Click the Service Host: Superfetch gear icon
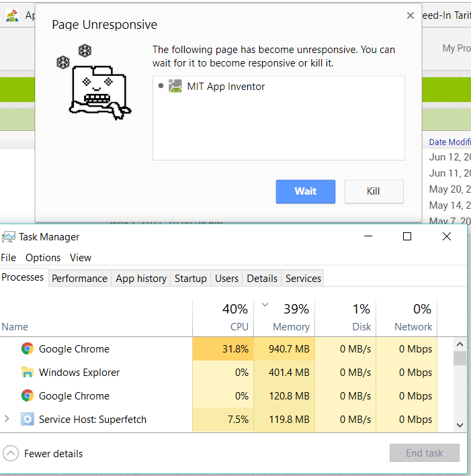The width and height of the screenshot is (471, 476). click(28, 419)
